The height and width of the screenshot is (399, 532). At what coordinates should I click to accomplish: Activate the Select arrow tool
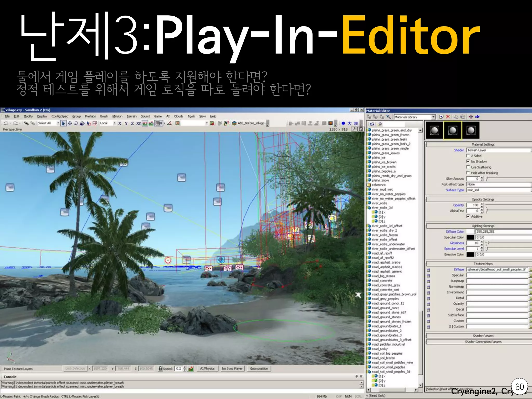point(63,123)
